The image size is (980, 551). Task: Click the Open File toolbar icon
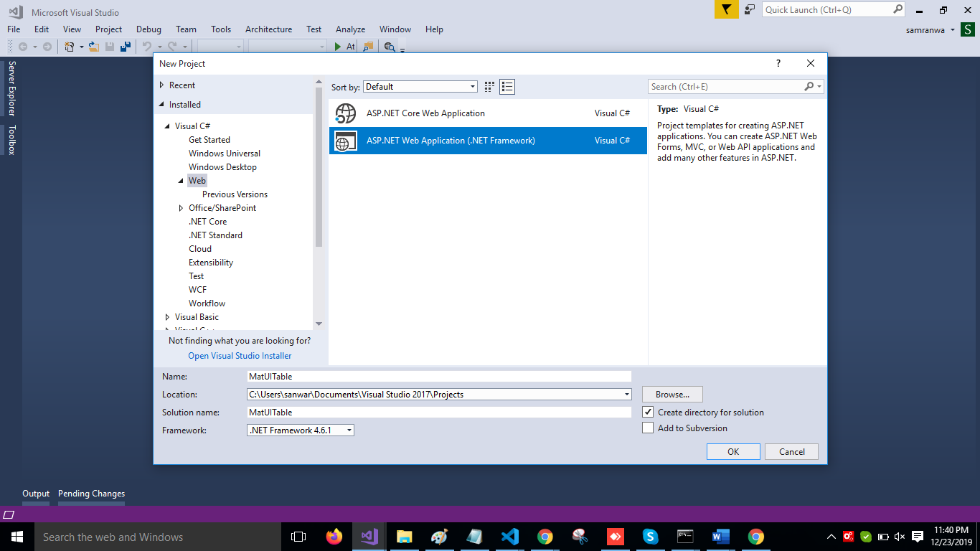[93, 47]
